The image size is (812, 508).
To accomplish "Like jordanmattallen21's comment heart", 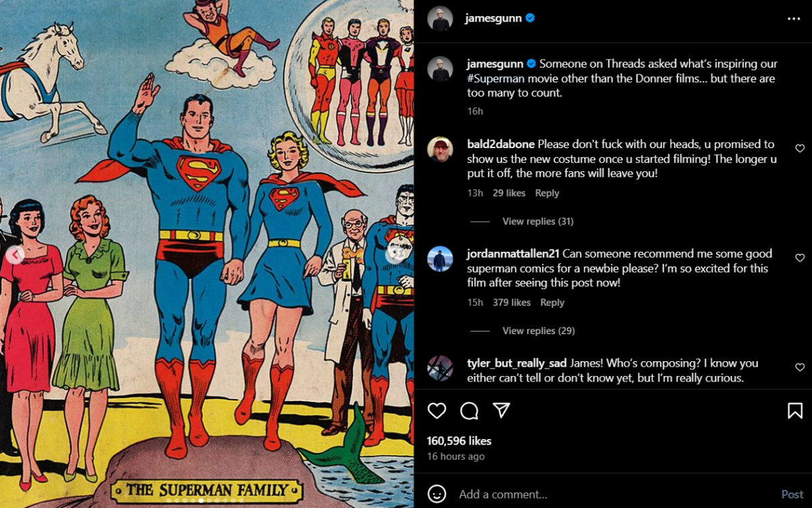I will click(x=800, y=258).
